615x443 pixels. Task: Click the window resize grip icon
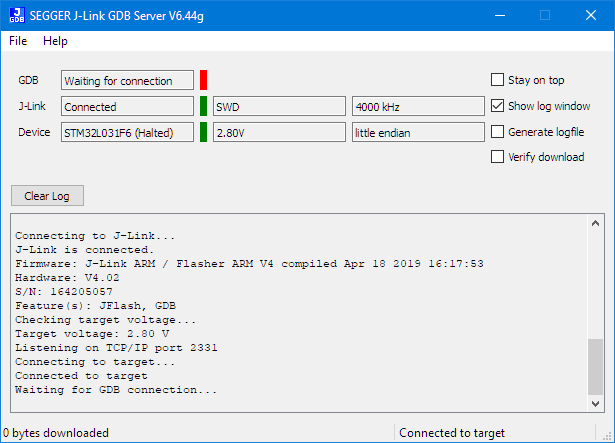click(608, 436)
